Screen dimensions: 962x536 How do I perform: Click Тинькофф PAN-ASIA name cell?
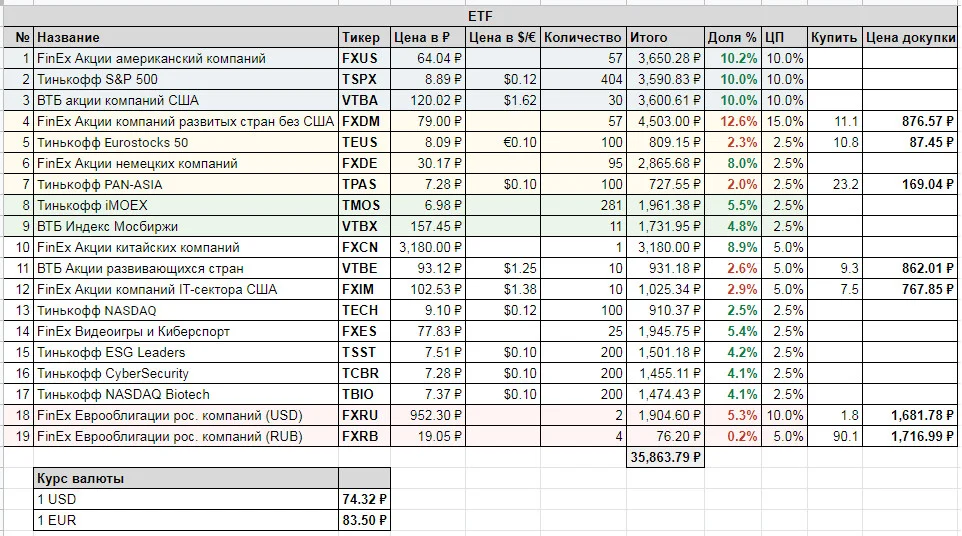pyautogui.click(x=186, y=184)
